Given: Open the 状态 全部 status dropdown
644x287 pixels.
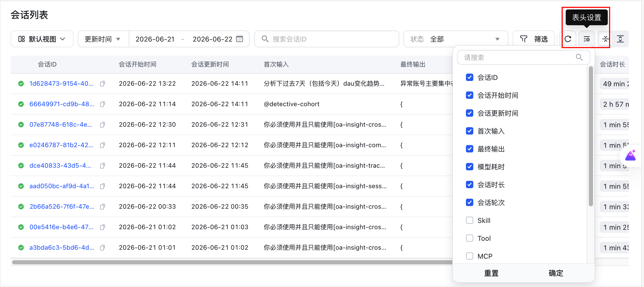Looking at the screenshot, I should click(456, 39).
